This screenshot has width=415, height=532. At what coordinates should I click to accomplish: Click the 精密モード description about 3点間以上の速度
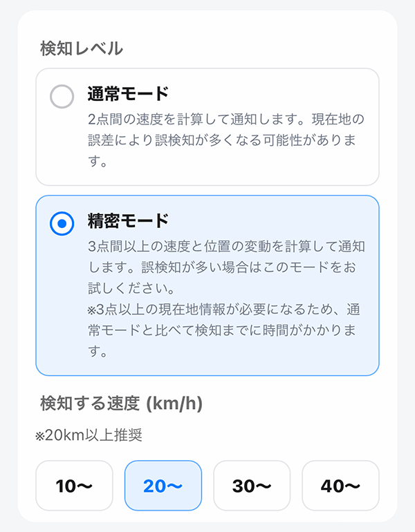(227, 246)
